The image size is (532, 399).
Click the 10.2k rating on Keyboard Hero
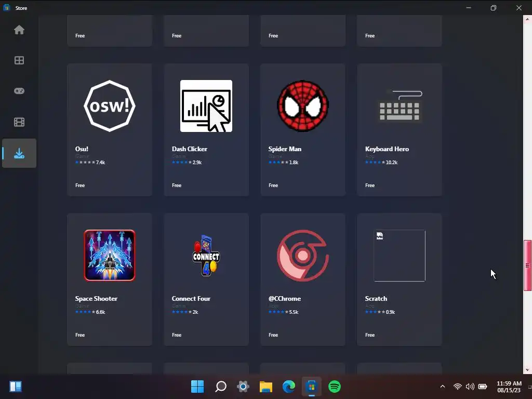click(x=392, y=163)
